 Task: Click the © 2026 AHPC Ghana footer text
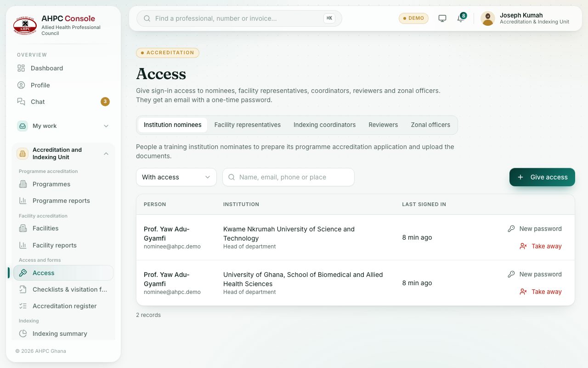click(x=40, y=351)
